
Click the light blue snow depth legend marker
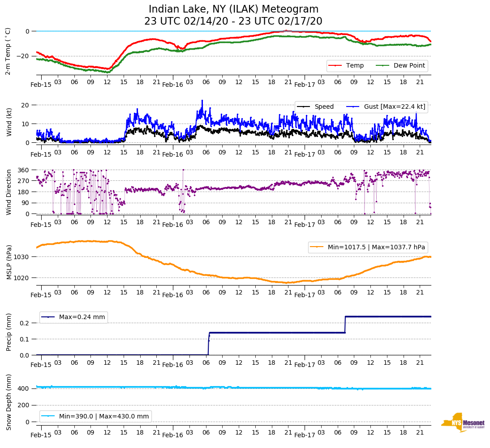[49, 416]
